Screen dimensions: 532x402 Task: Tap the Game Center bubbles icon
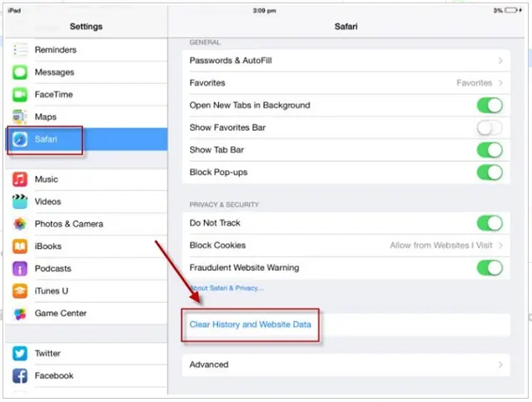(20, 314)
